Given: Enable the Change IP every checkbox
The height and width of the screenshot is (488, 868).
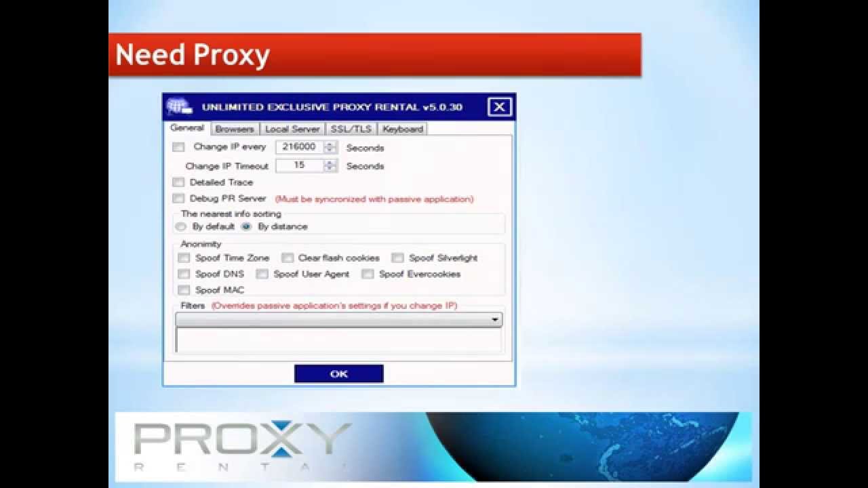Looking at the screenshot, I should [x=178, y=147].
